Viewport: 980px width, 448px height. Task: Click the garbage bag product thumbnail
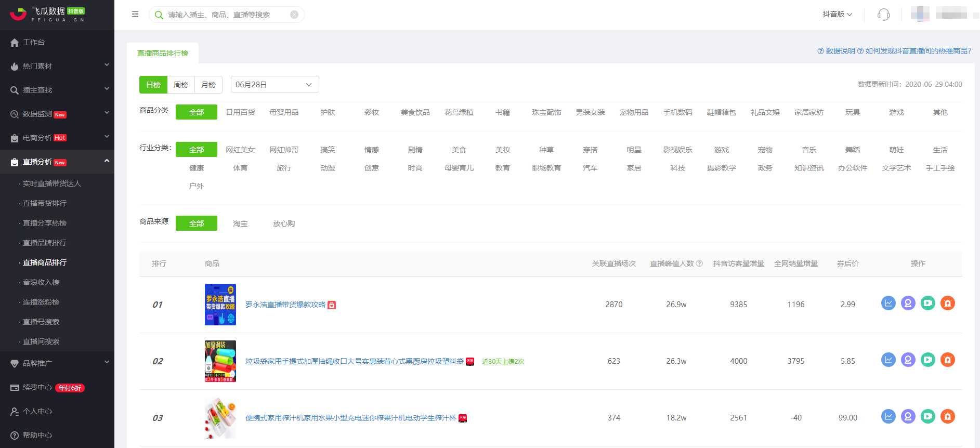click(x=220, y=361)
